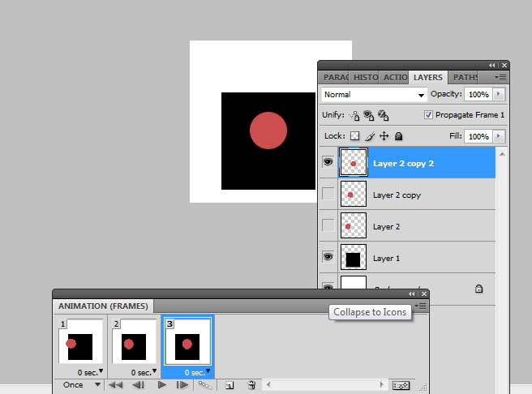Open the Animation panel options menu icon

point(421,306)
